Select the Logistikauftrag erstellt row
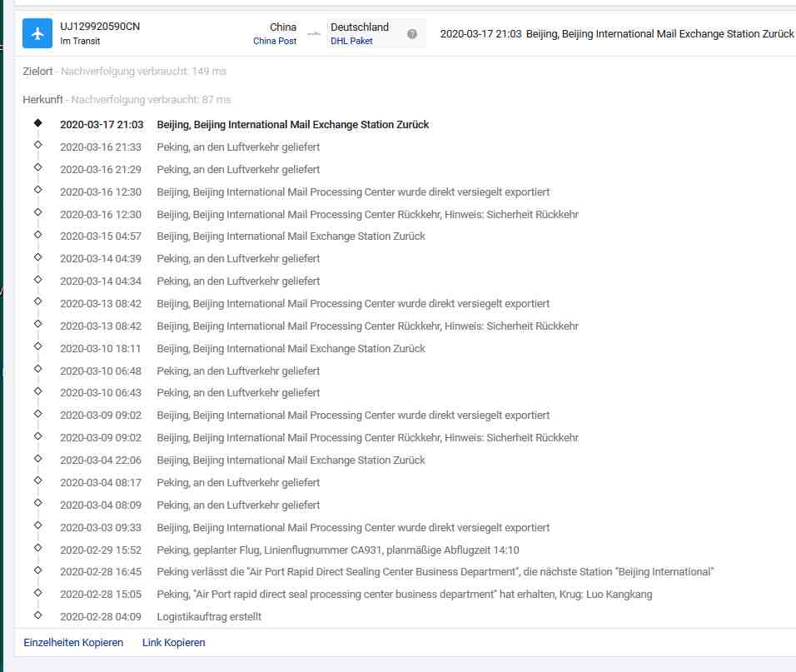 161,617
